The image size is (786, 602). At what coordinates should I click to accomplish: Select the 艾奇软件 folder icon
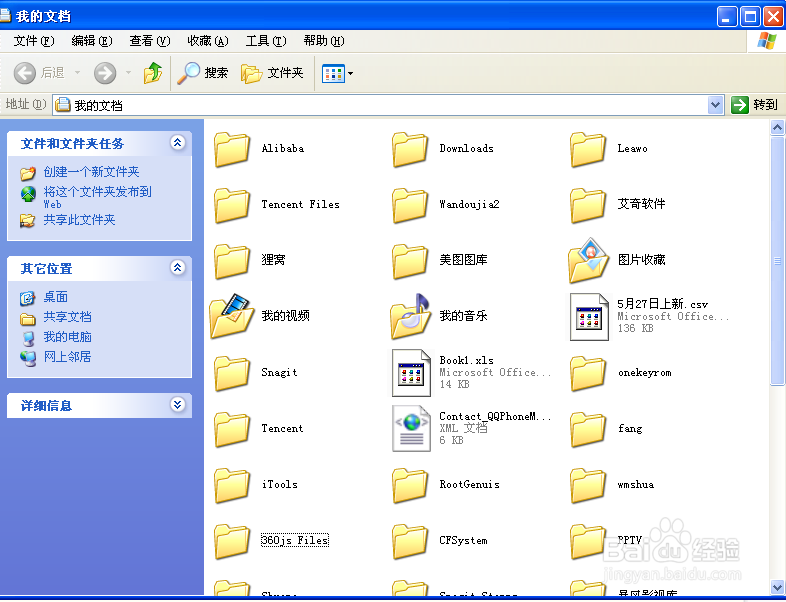(587, 205)
